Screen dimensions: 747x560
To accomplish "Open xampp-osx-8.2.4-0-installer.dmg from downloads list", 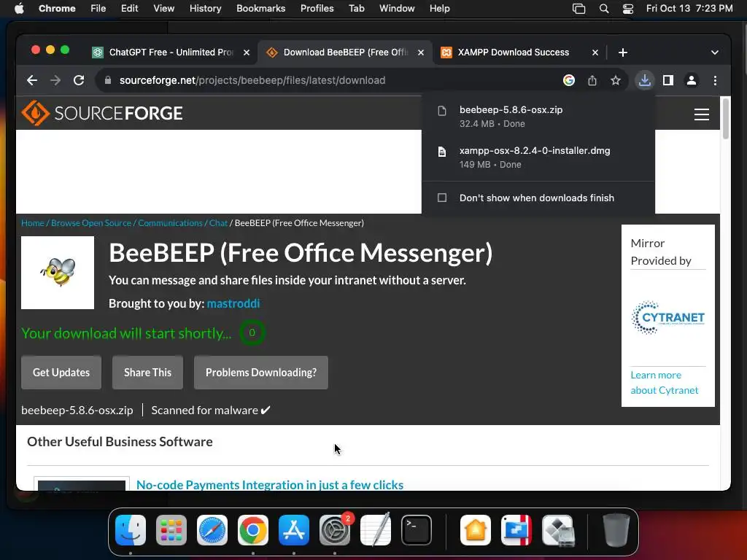I will tap(538, 157).
